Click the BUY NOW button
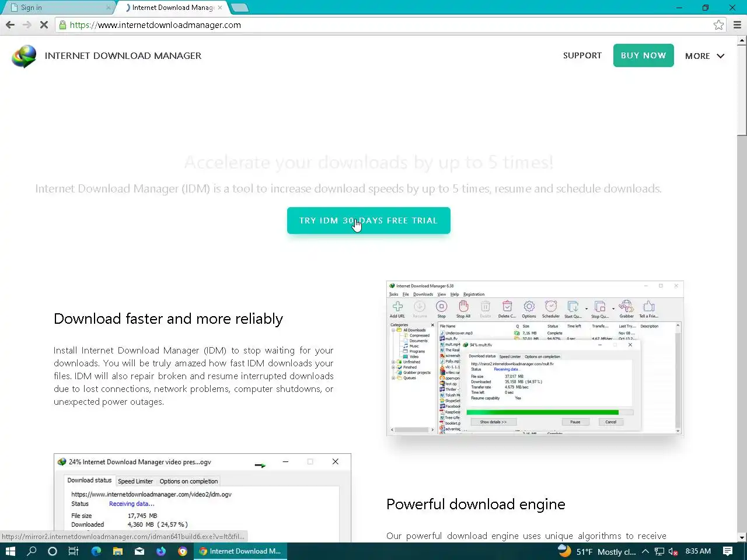This screenshot has width=747, height=560. click(x=643, y=55)
